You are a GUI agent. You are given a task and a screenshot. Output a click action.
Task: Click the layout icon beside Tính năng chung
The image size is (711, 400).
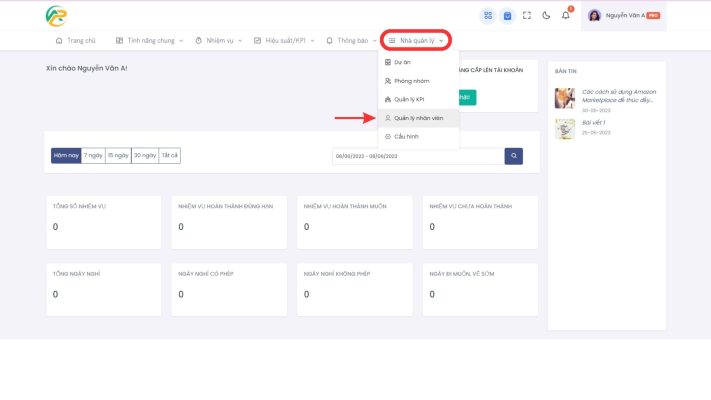pos(119,40)
